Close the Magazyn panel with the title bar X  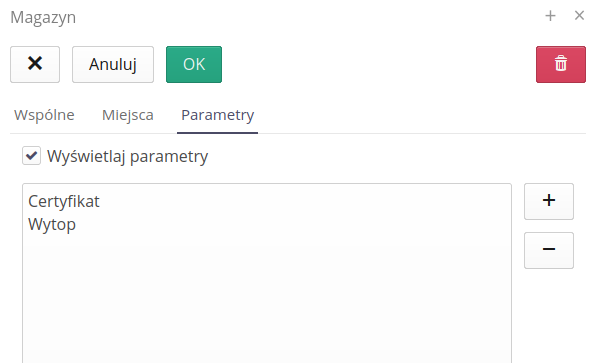coord(579,16)
